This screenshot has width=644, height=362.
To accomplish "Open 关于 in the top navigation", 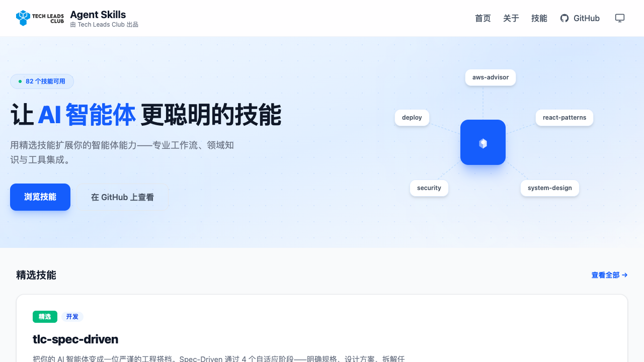I will click(x=511, y=18).
